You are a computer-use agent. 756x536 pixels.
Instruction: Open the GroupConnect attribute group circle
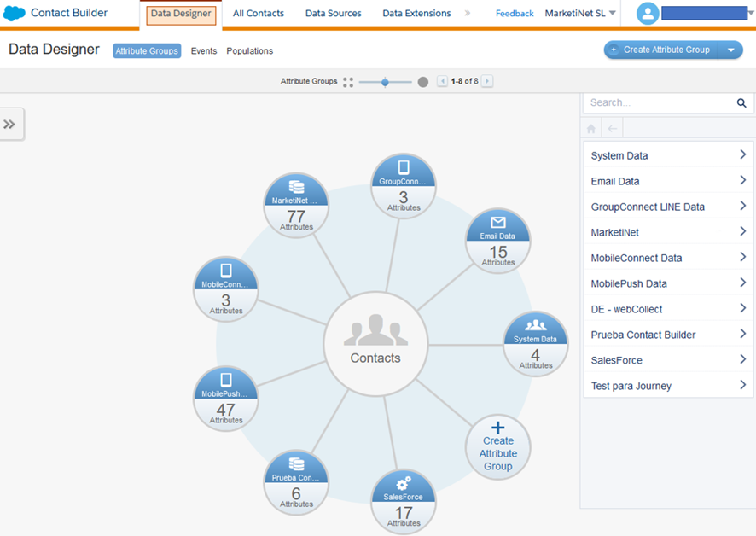404,186
